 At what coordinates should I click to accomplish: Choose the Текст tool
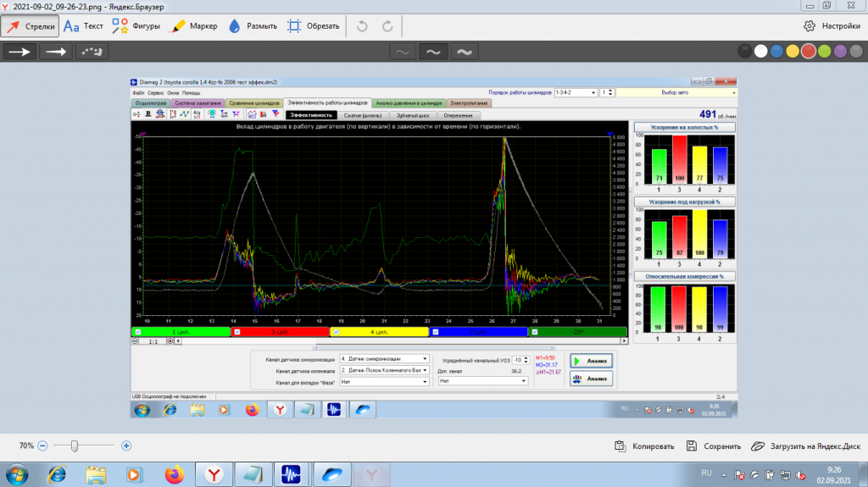pyautogui.click(x=84, y=26)
